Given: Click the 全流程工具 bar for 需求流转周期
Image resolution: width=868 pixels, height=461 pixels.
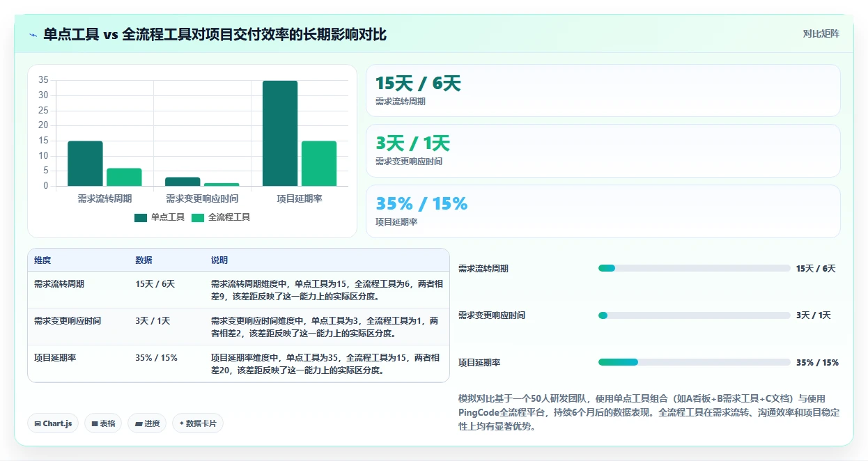Looking at the screenshot, I should click(124, 177).
